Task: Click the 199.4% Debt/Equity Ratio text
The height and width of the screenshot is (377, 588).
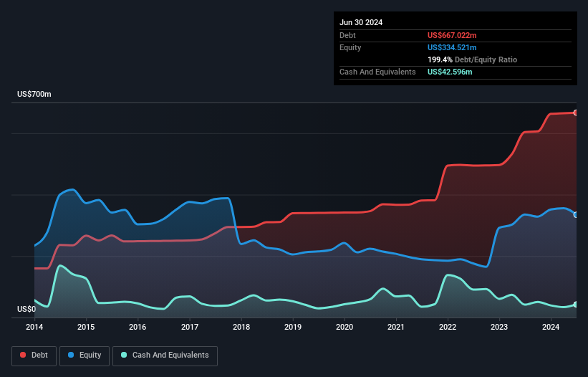Action: point(472,59)
